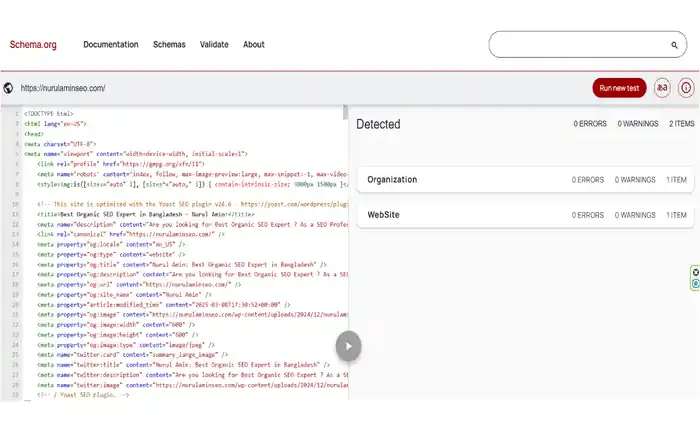Click the language selector icon
This screenshot has width=700, height=421.
662,88
